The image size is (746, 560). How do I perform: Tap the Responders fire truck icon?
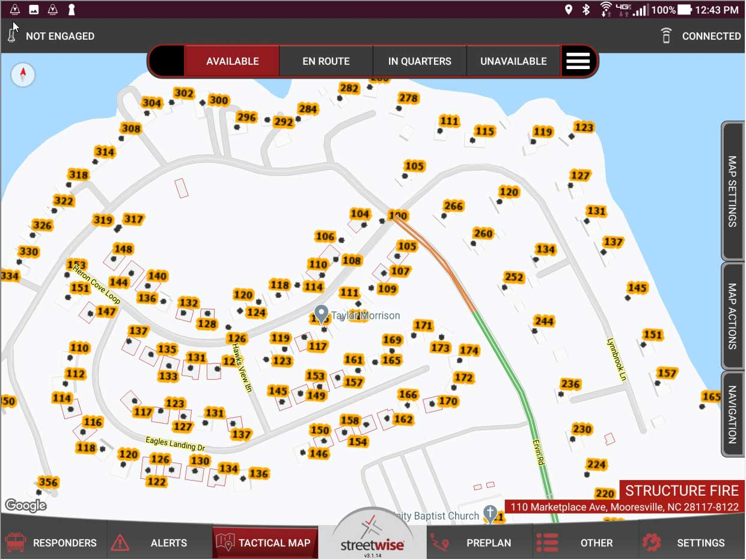(x=15, y=542)
